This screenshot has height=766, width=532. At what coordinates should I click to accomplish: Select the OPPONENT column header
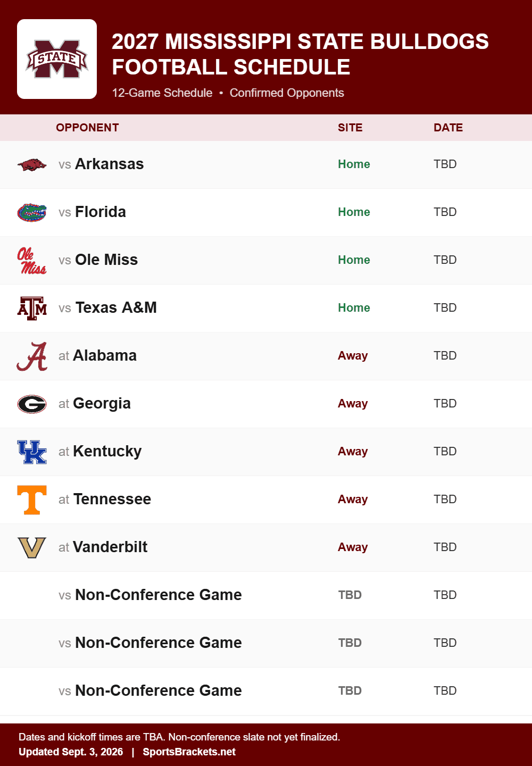pos(87,128)
